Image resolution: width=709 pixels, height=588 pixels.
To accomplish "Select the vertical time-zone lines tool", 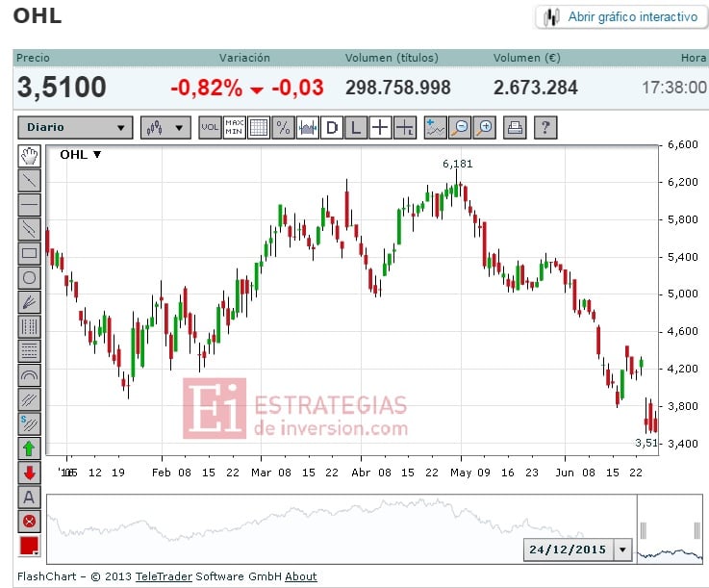I will (30, 326).
